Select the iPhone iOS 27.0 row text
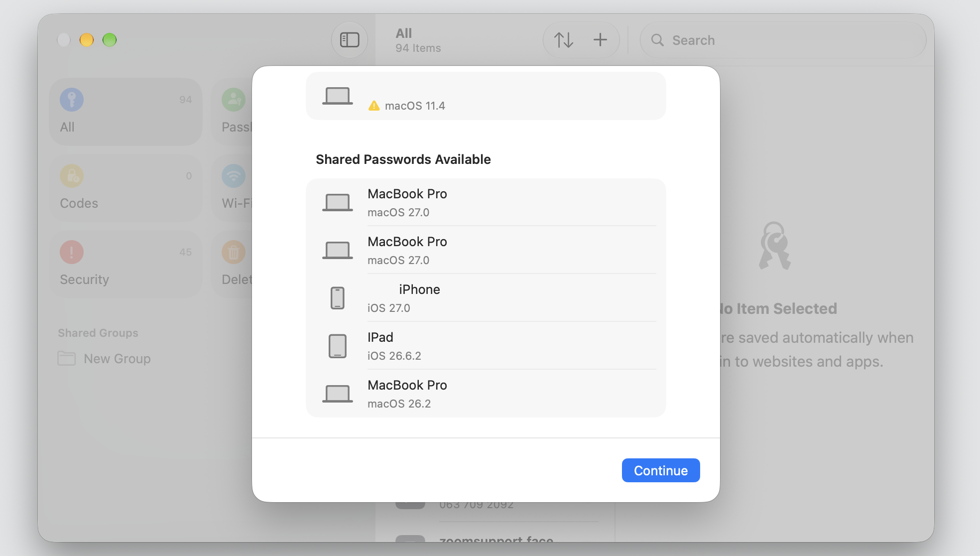This screenshot has height=556, width=980. 404,298
